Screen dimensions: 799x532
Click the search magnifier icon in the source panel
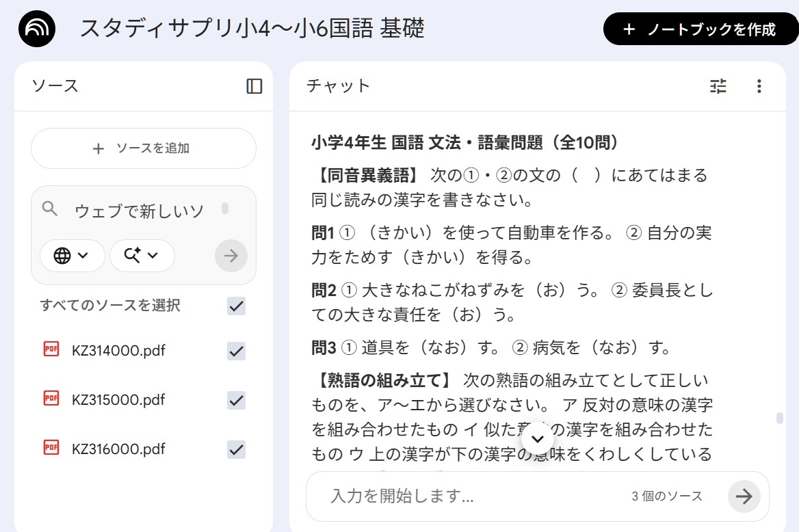click(49, 209)
